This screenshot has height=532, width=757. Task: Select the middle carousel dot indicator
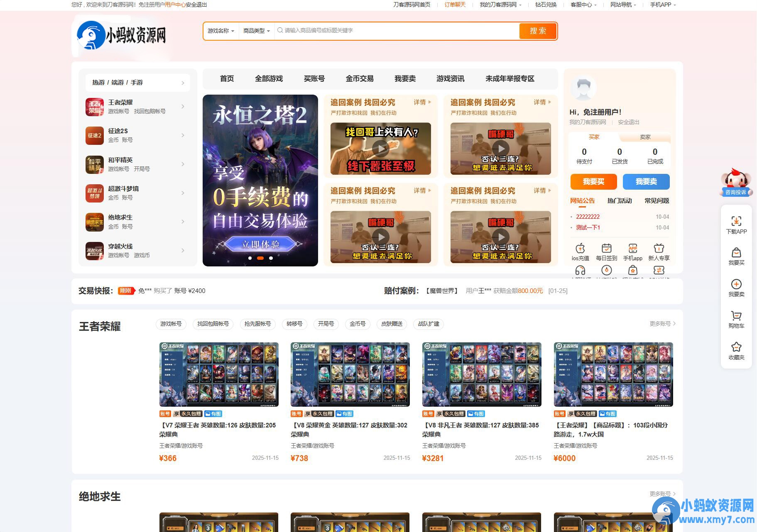tap(260, 258)
